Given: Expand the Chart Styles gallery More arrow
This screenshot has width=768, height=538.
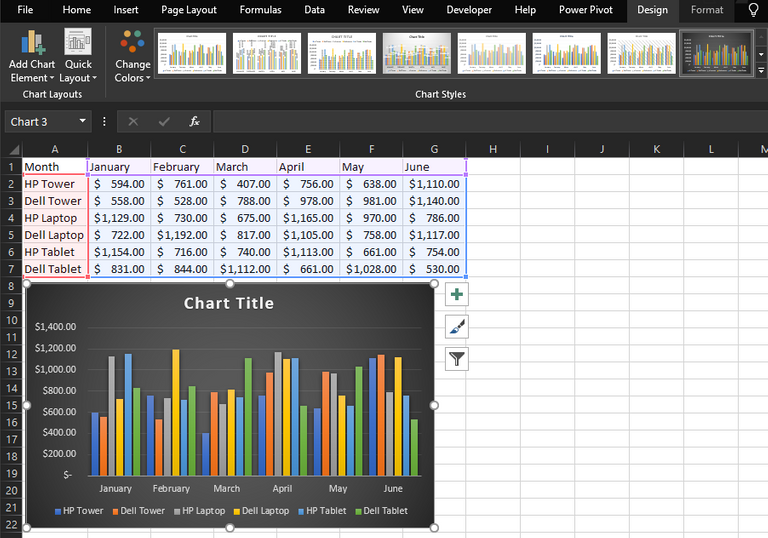Looking at the screenshot, I should pos(761,71).
